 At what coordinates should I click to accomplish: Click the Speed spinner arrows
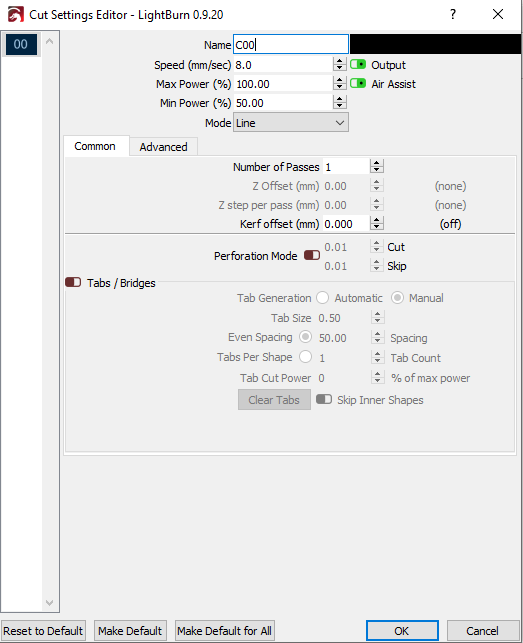pos(339,65)
